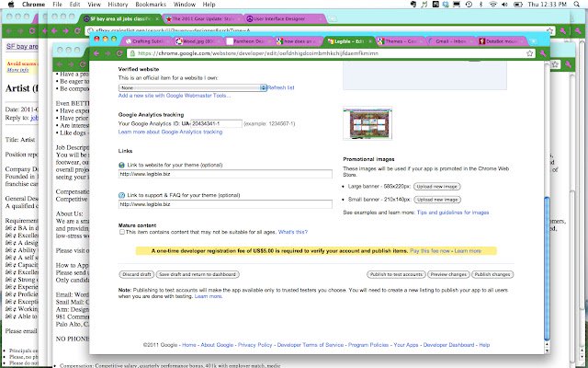The width and height of the screenshot is (588, 368).
Task: Click the forward arrow in front Chrome window
Action: (108, 53)
